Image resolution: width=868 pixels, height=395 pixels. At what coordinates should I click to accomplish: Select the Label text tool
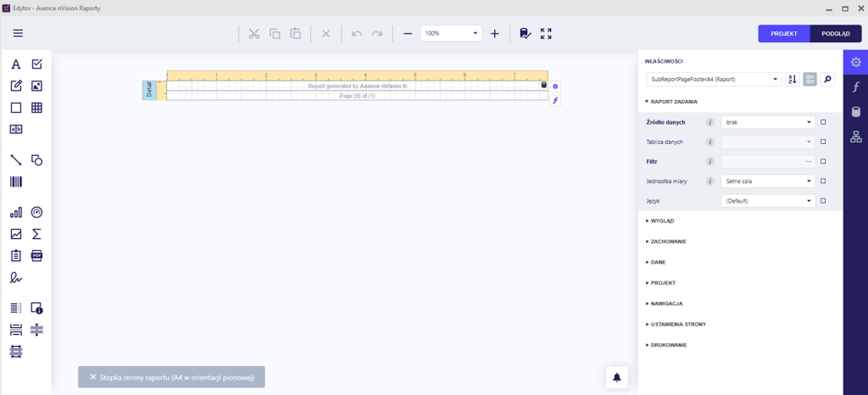pyautogui.click(x=16, y=65)
